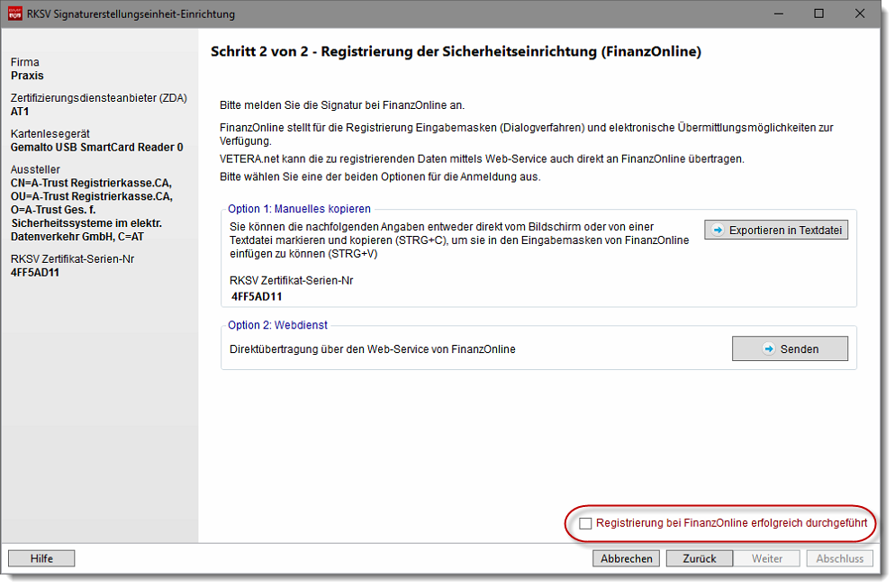Viewport: 895px width, 588px height.
Task: Click the blue arrow icon on Senden
Action: 768,348
